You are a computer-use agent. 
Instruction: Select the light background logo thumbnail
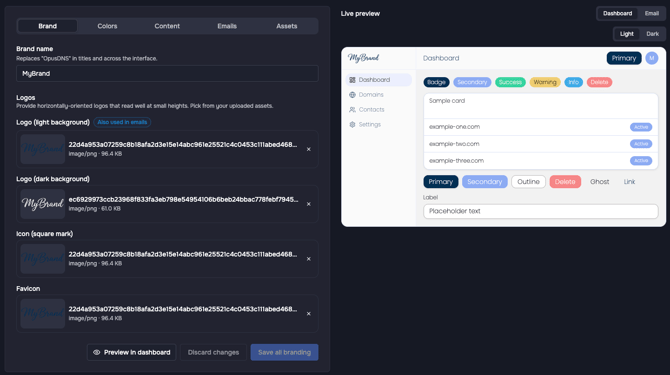(43, 149)
